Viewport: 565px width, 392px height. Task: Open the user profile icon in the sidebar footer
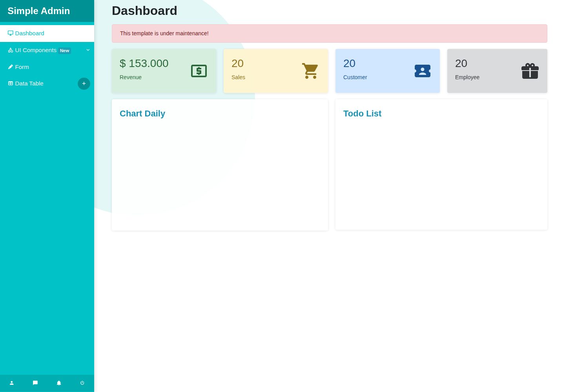[12, 383]
